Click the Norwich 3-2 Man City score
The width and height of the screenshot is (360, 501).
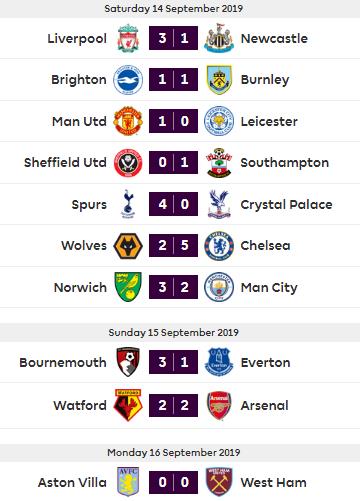tap(173, 287)
